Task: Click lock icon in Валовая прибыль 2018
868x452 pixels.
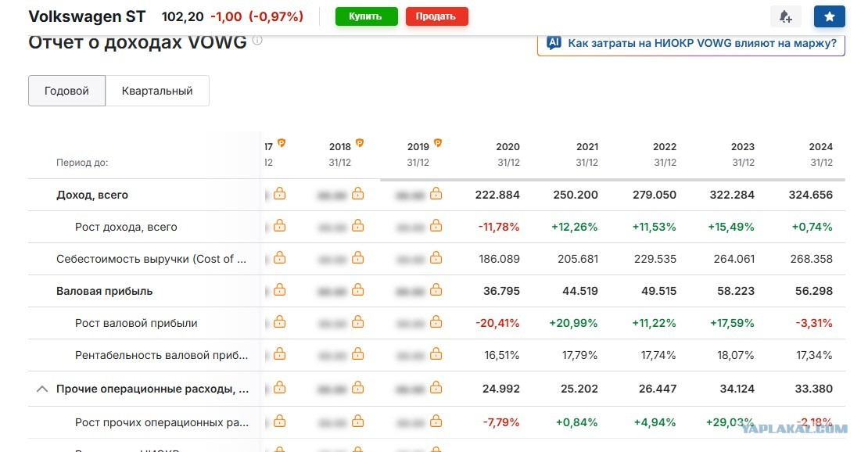Action: pos(358,289)
